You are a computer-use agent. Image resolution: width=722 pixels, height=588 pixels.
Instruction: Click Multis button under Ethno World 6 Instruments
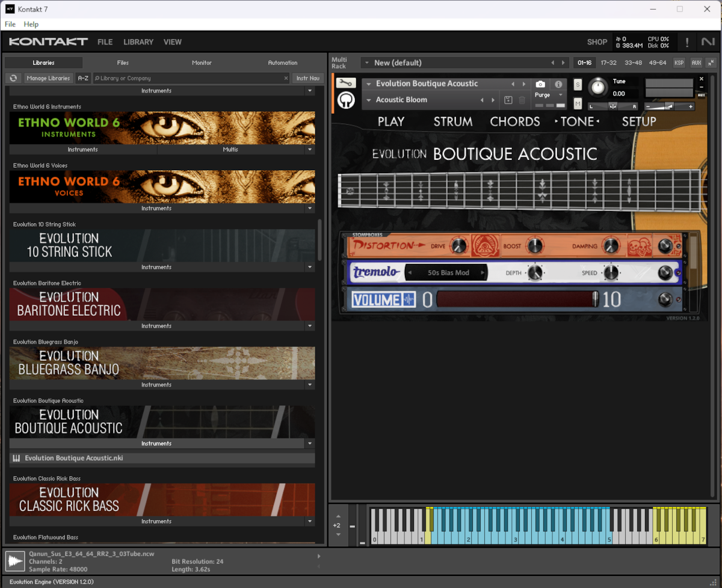pos(230,149)
